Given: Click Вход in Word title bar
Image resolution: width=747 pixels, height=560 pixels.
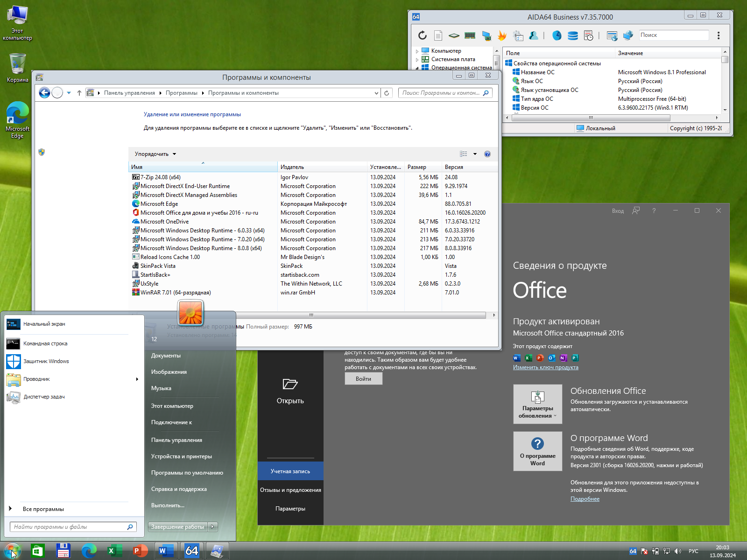Looking at the screenshot, I should (618, 211).
